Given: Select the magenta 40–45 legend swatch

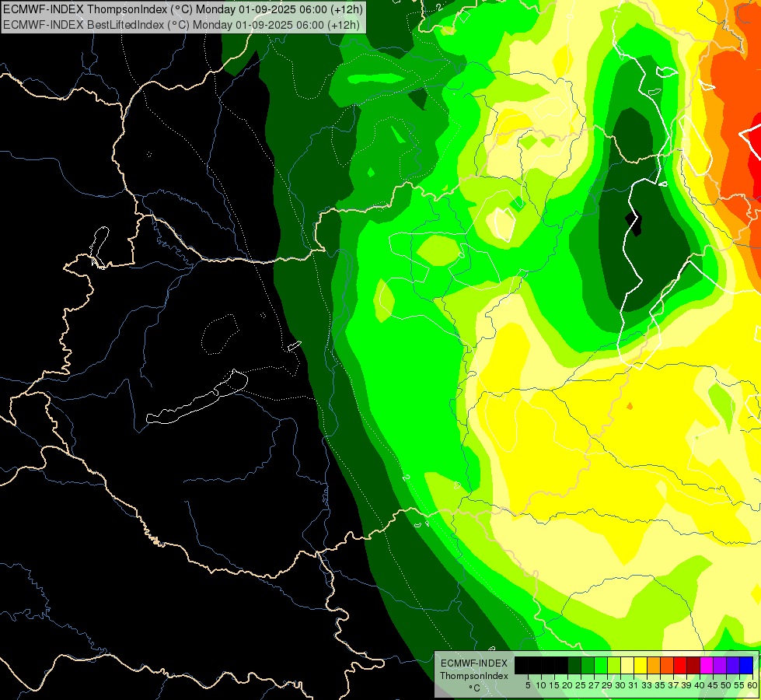Looking at the screenshot, I should point(707,665).
